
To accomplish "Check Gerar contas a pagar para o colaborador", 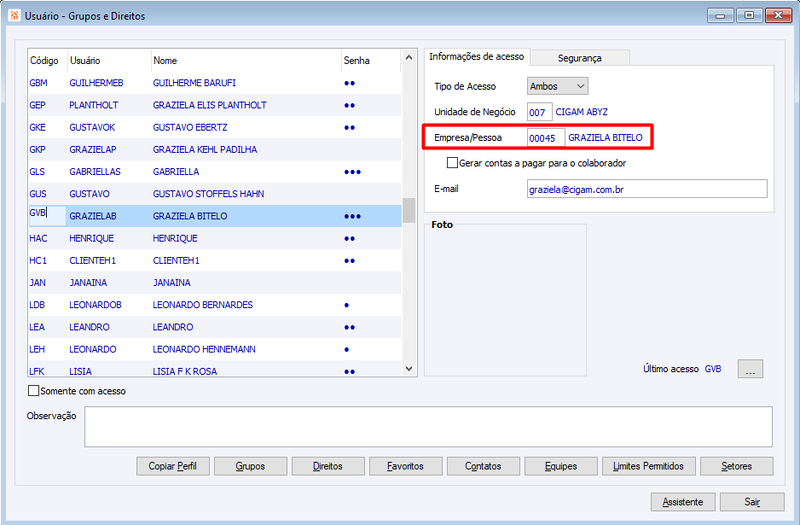I will point(452,163).
